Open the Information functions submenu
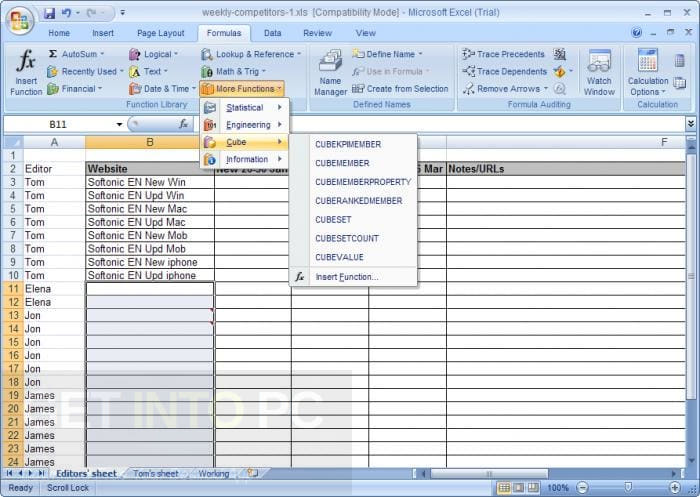The height and width of the screenshot is (497, 700). click(x=245, y=159)
